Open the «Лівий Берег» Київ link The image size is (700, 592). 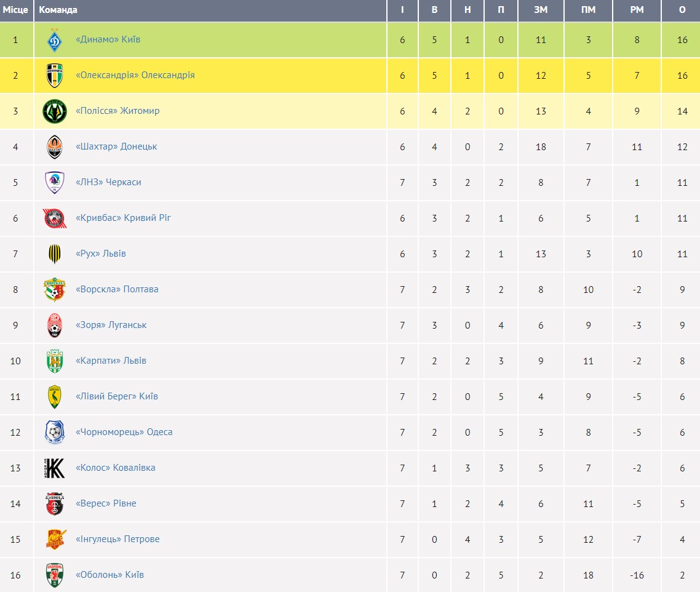[116, 396]
